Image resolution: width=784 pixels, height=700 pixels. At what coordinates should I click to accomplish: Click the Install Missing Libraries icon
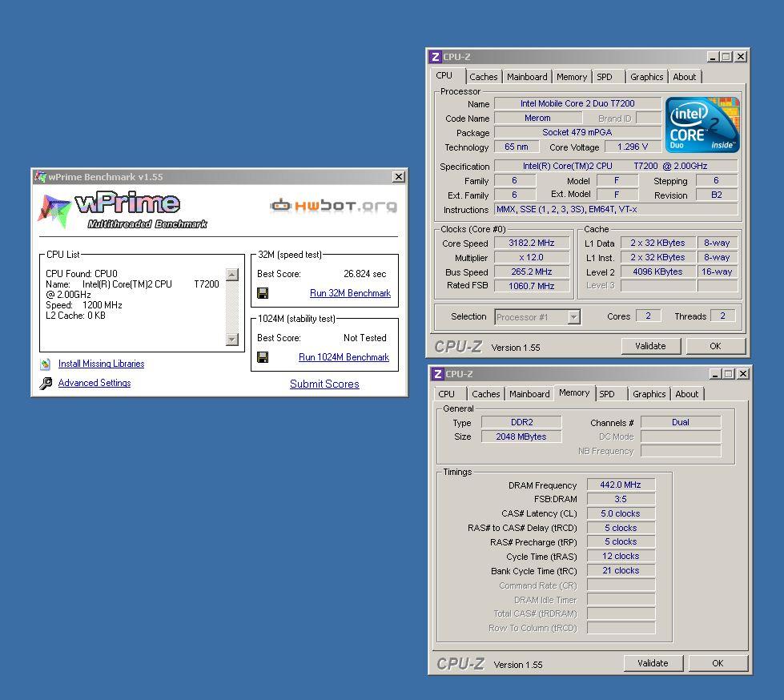click(x=46, y=364)
